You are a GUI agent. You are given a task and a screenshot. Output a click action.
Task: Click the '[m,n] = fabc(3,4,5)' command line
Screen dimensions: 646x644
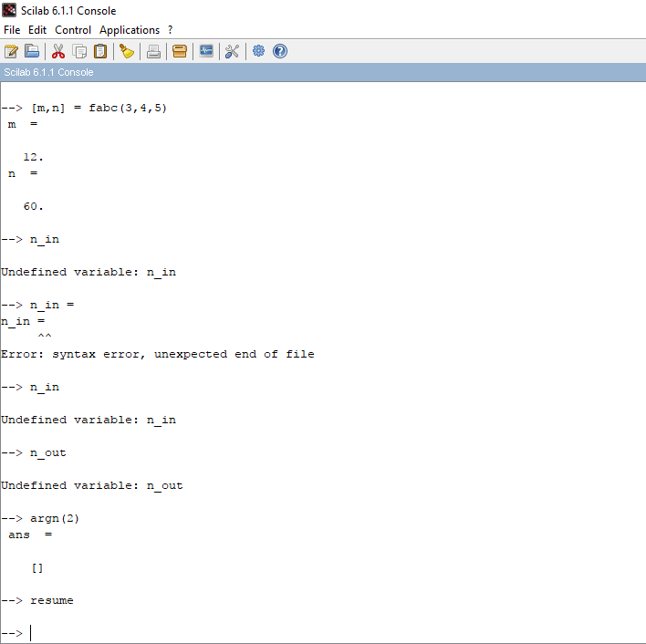point(99,108)
